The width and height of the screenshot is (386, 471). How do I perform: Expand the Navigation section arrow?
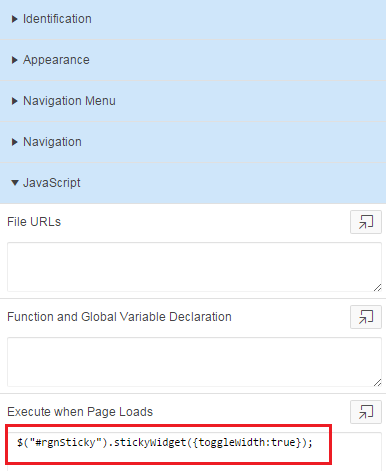[14, 142]
